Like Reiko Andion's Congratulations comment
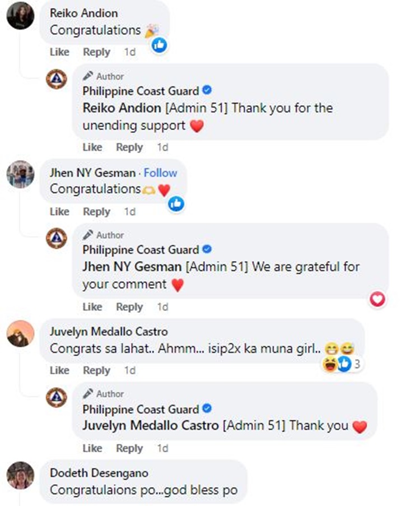The width and height of the screenshot is (420, 506). click(60, 52)
